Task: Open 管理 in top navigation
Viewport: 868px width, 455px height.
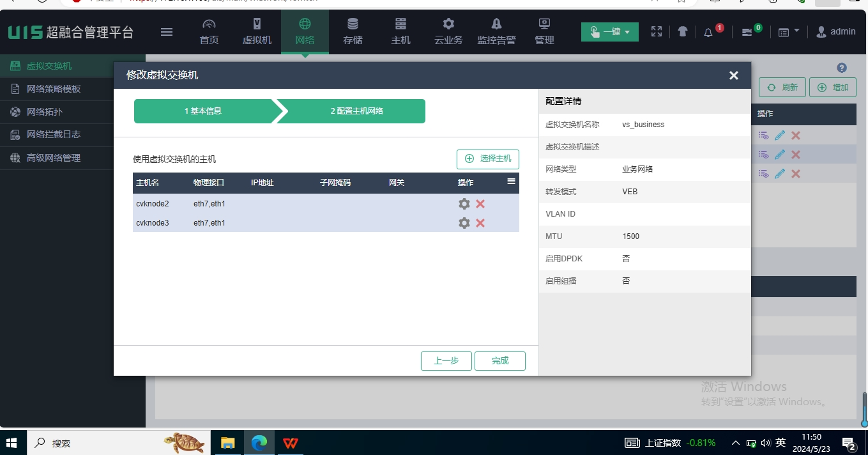Action: (x=544, y=32)
